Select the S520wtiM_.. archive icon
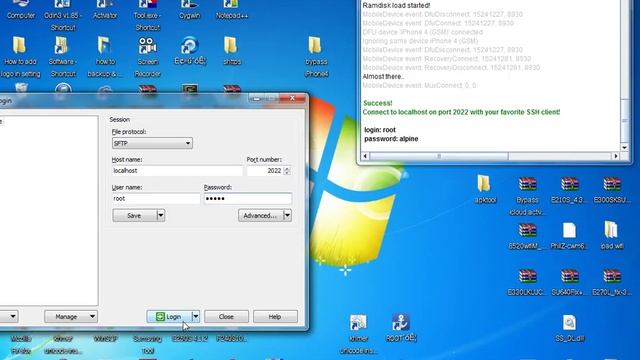Image resolution: width=640 pixels, height=360 pixels. pyautogui.click(x=527, y=236)
